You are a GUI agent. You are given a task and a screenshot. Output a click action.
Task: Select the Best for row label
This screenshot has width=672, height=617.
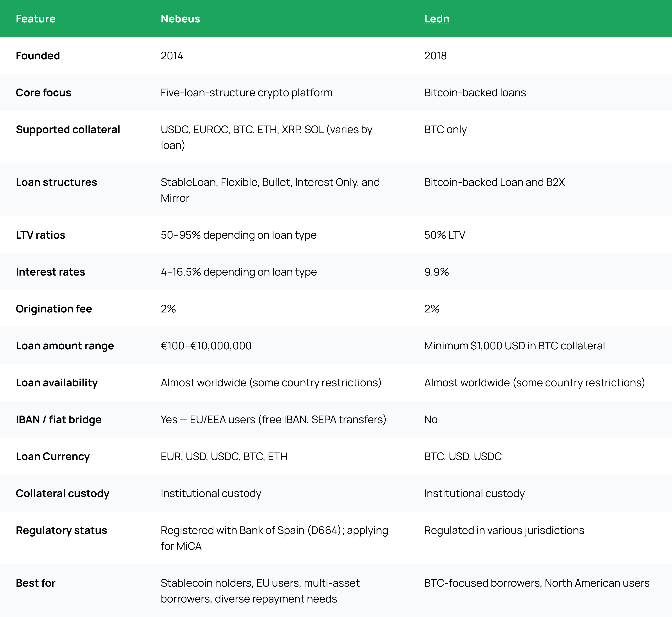(x=35, y=583)
